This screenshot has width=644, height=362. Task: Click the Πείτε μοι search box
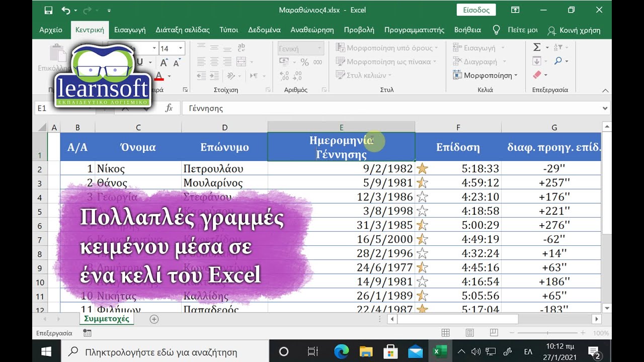(515, 30)
